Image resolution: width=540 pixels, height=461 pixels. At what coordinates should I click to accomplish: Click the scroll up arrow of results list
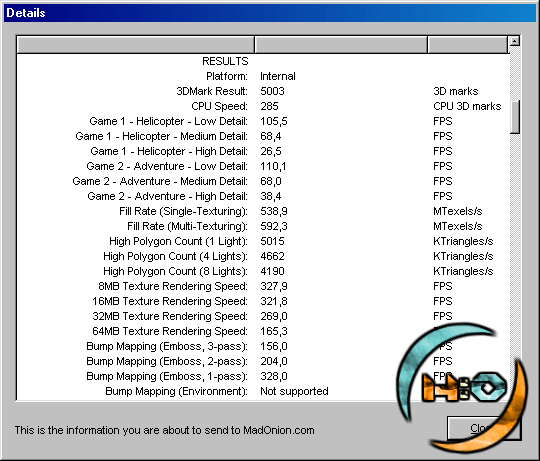[x=515, y=41]
